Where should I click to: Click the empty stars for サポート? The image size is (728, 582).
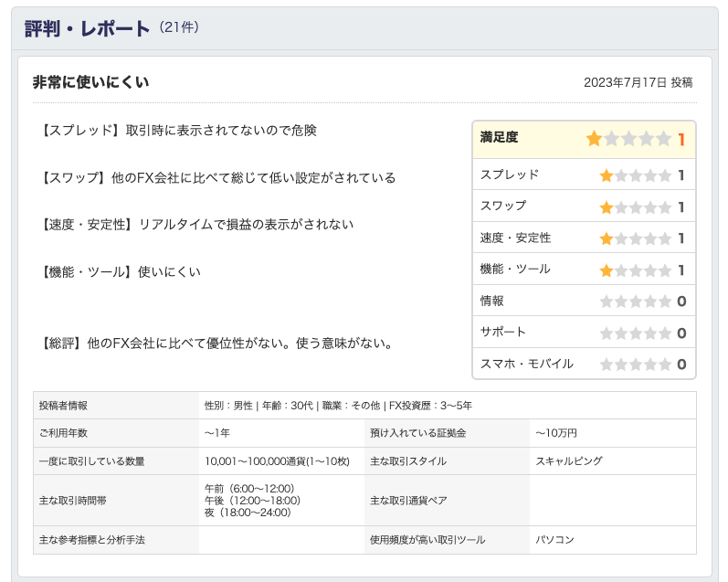click(x=635, y=333)
